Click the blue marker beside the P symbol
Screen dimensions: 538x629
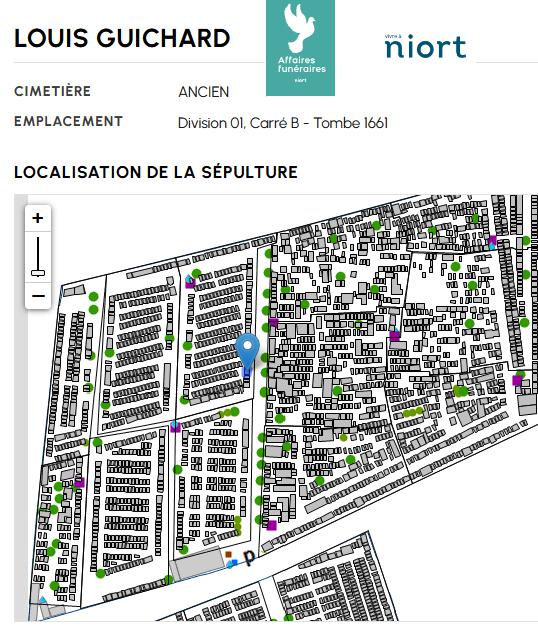click(x=232, y=564)
